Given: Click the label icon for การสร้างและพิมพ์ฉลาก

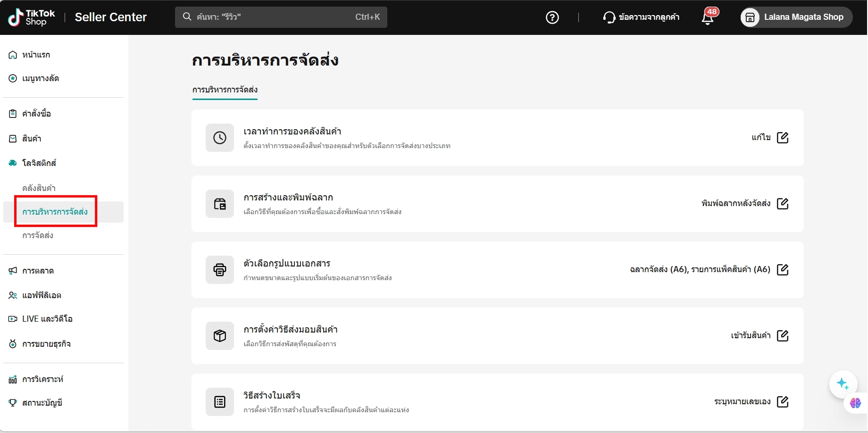Looking at the screenshot, I should [220, 204].
